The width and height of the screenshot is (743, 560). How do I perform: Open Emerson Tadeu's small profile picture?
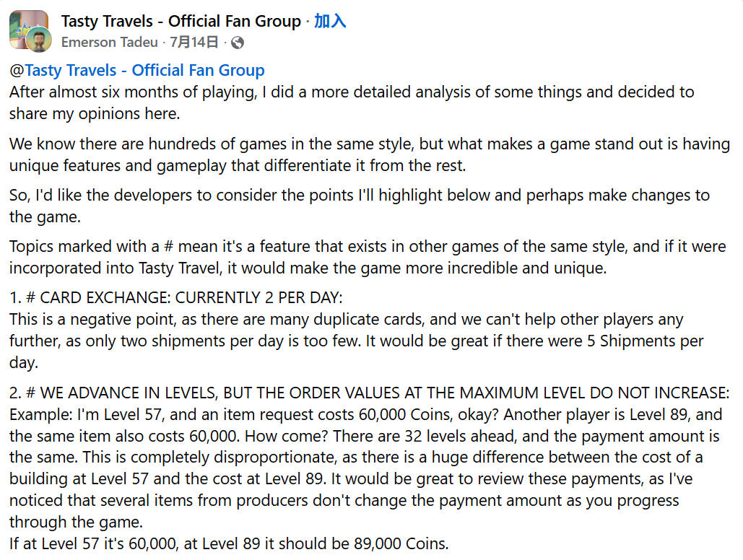point(39,41)
